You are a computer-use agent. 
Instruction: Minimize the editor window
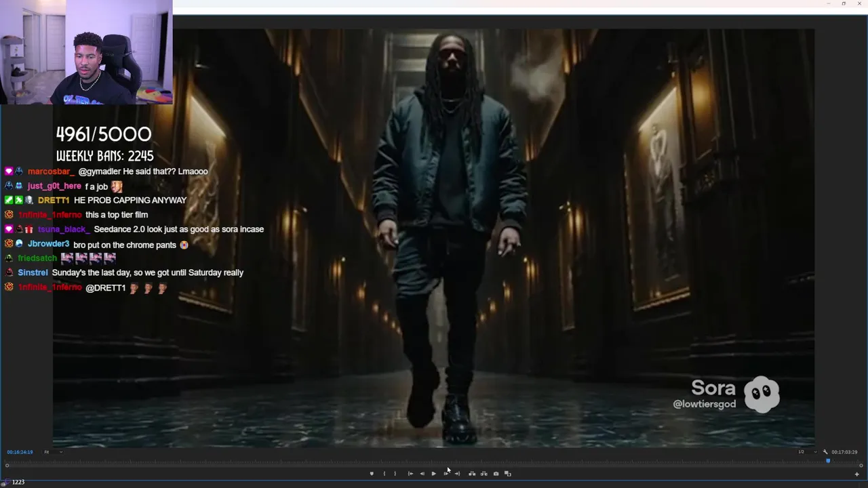pyautogui.click(x=828, y=3)
